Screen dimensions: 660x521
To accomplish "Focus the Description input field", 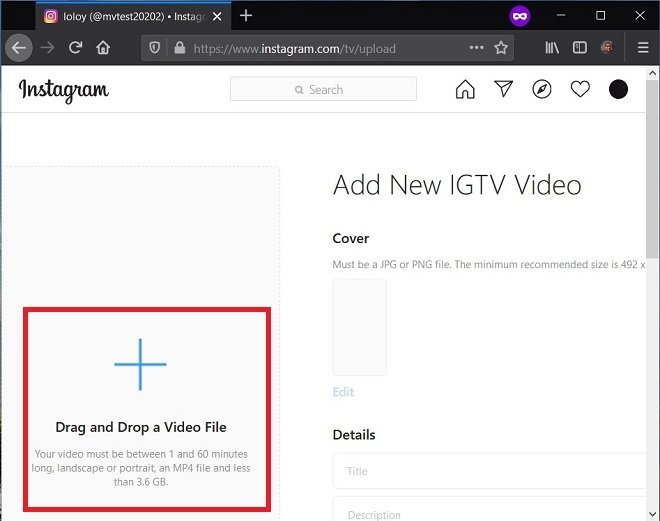I will coord(489,509).
